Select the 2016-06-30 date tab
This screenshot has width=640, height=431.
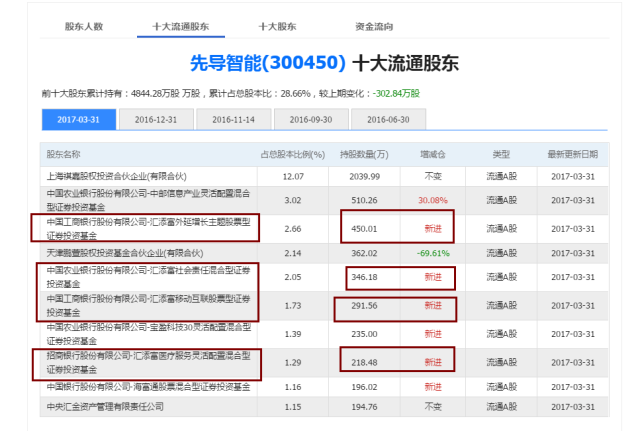click(x=388, y=120)
